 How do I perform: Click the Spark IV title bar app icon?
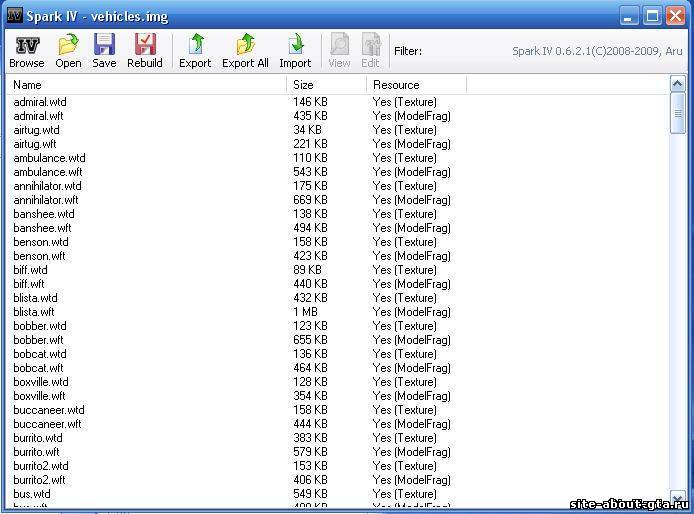[x=15, y=15]
